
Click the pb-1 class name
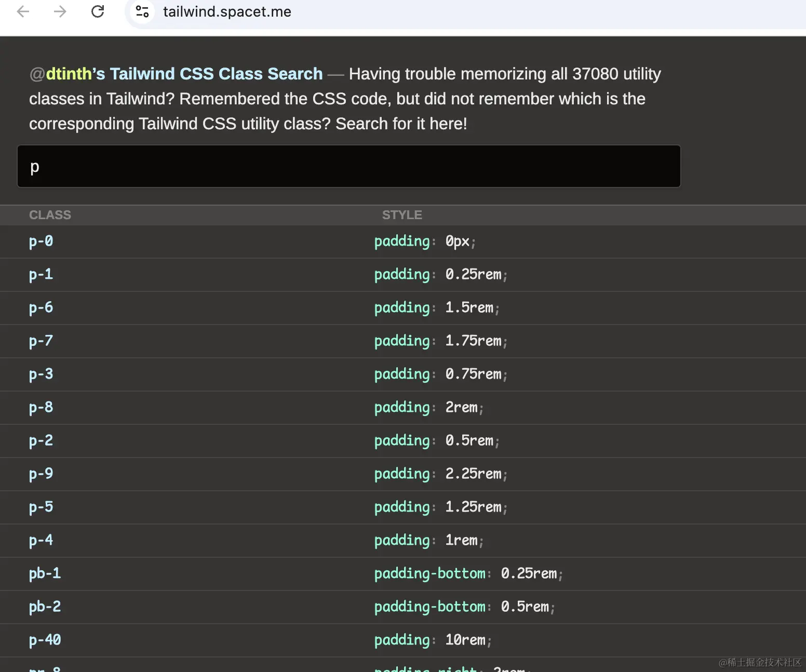tap(45, 573)
